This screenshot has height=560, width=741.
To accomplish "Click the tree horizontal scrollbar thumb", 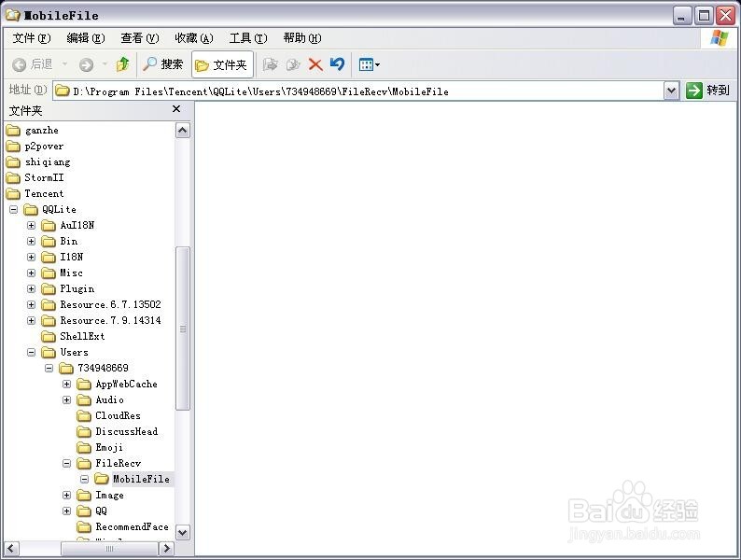I will [109, 549].
